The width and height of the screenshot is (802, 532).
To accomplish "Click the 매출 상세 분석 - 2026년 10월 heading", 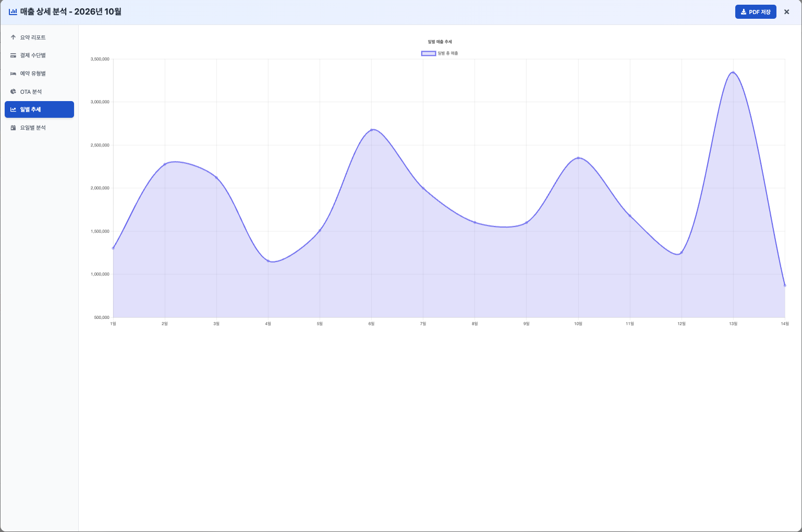I will point(71,11).
